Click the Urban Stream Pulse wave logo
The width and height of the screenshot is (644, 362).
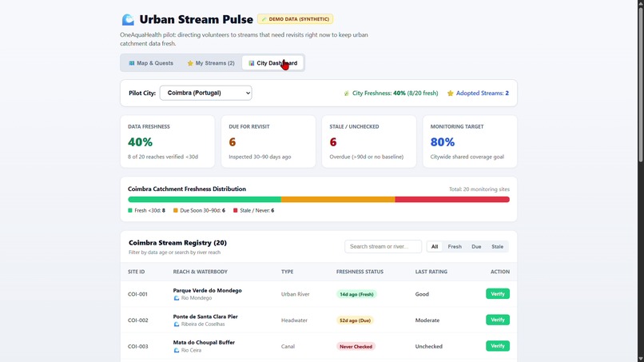pos(128,19)
